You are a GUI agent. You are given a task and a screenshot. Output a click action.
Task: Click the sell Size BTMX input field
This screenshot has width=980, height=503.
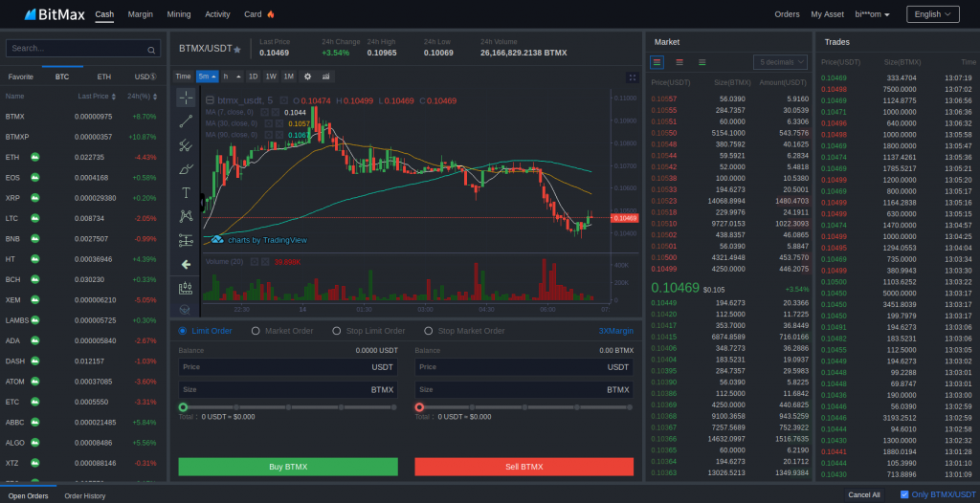[523, 390]
